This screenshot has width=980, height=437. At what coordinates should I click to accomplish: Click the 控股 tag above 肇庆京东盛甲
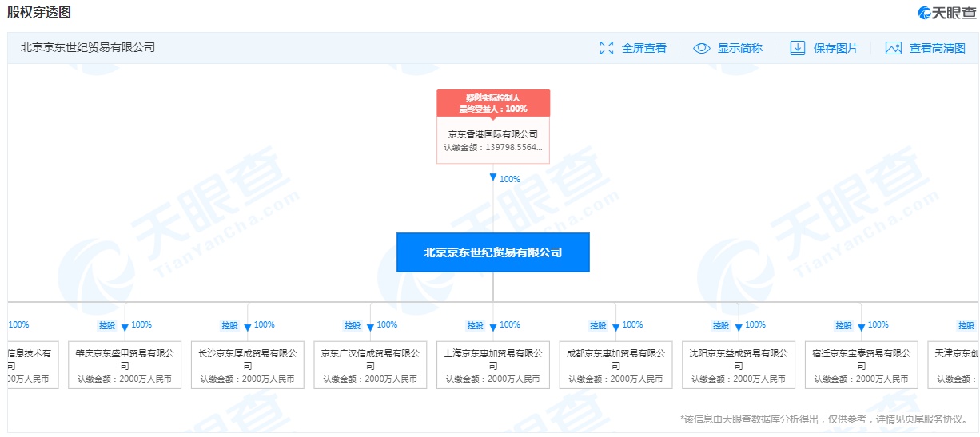point(107,325)
